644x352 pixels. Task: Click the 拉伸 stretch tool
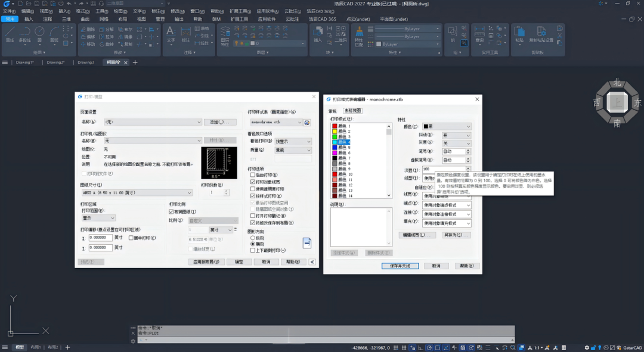(x=107, y=36)
